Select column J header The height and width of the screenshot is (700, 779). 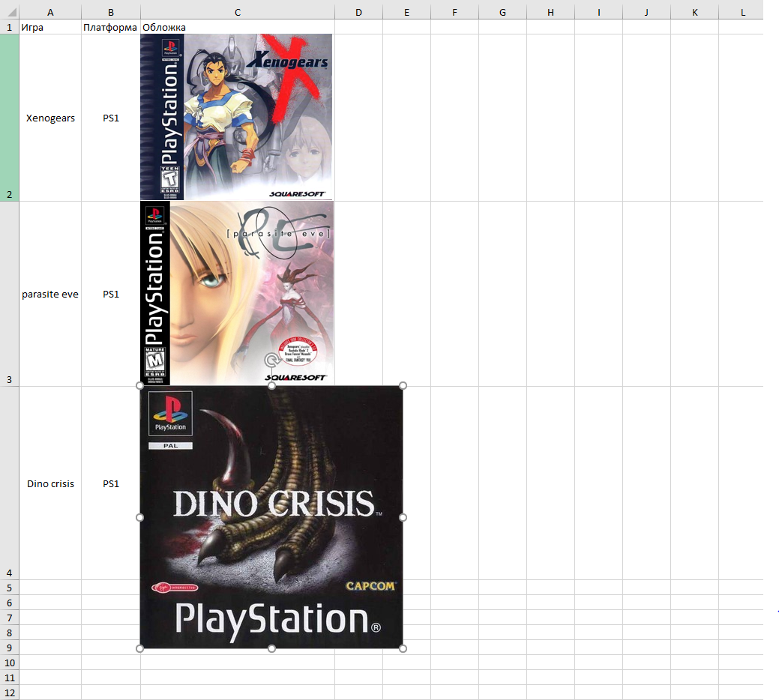click(x=646, y=13)
